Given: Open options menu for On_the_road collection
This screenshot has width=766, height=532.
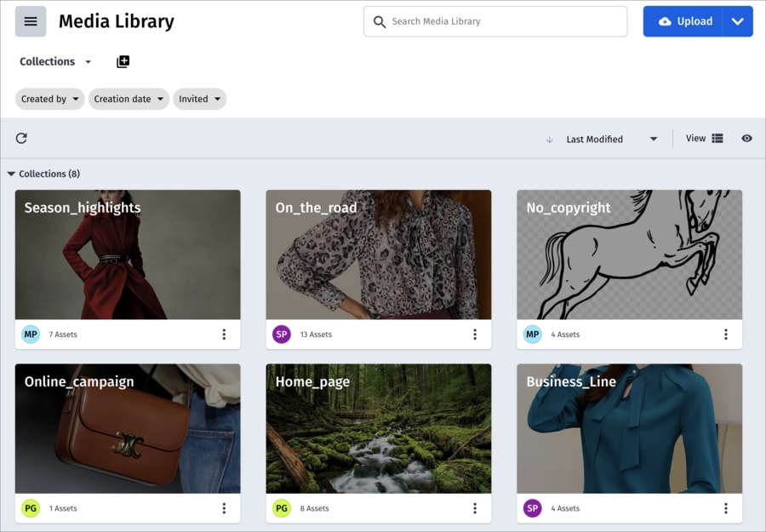Looking at the screenshot, I should [475, 335].
